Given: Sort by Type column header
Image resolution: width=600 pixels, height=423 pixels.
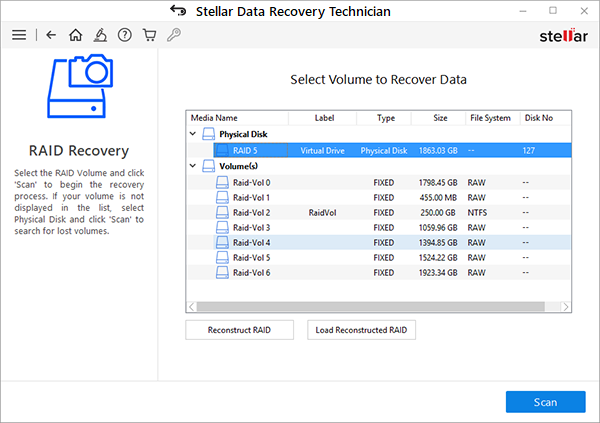Looking at the screenshot, I should click(384, 118).
